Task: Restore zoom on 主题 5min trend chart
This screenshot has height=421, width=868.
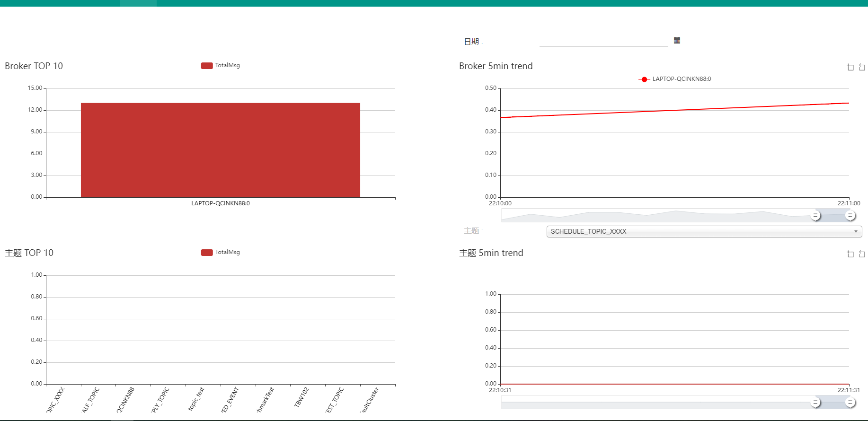Action: pos(862,254)
